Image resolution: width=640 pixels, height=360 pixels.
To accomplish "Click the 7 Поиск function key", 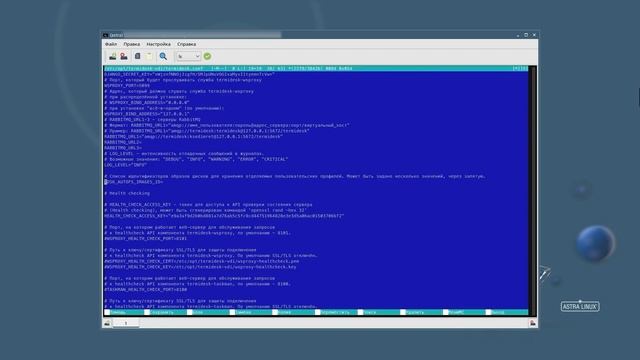I will click(x=379, y=312).
